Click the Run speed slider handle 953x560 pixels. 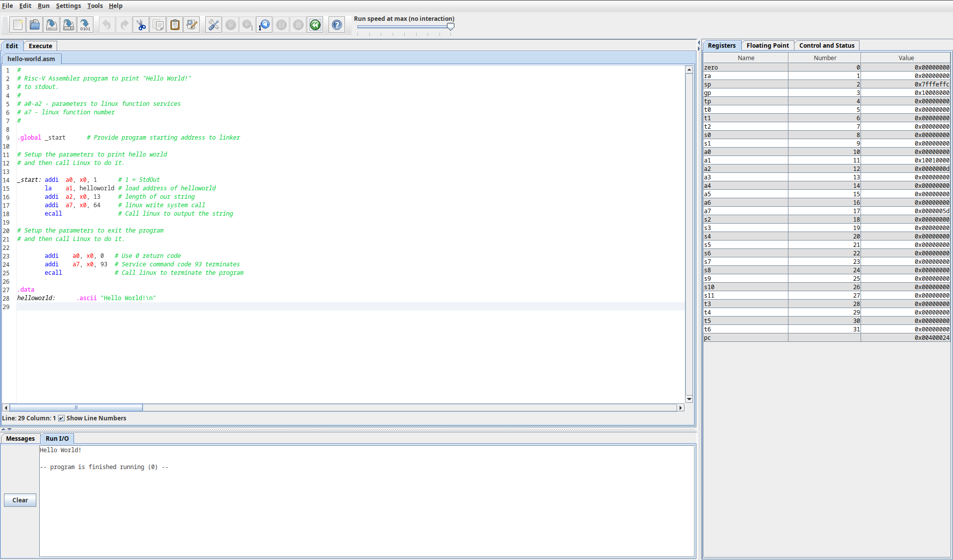(450, 27)
